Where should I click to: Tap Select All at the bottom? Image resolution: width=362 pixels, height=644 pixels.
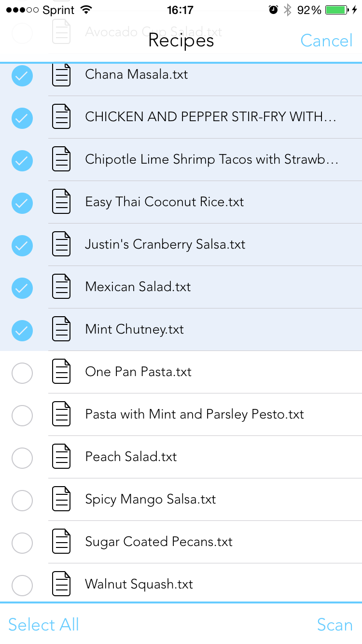[x=44, y=625]
